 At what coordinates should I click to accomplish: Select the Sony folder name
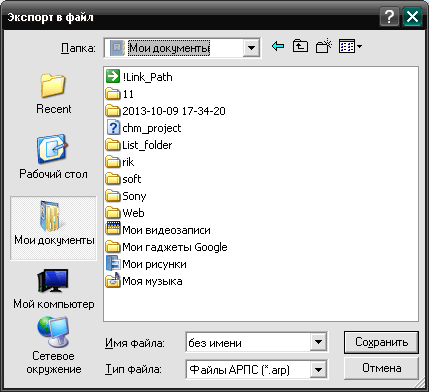(134, 196)
